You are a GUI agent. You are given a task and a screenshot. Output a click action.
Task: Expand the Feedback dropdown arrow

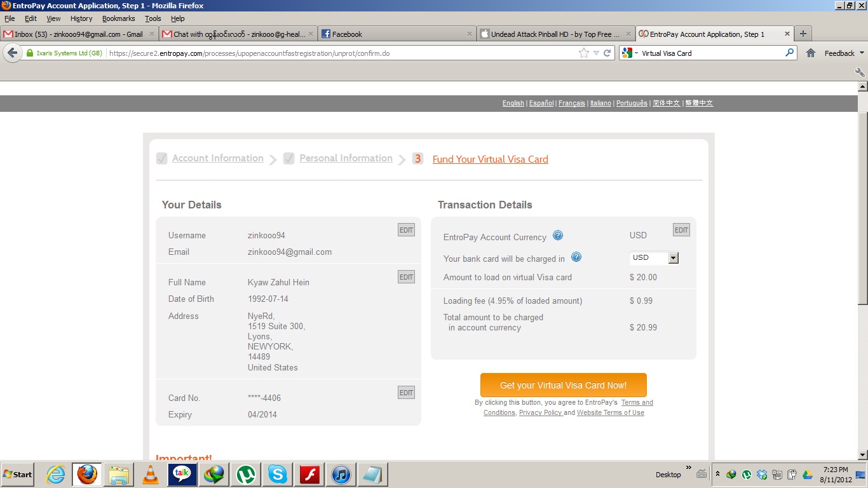[862, 53]
